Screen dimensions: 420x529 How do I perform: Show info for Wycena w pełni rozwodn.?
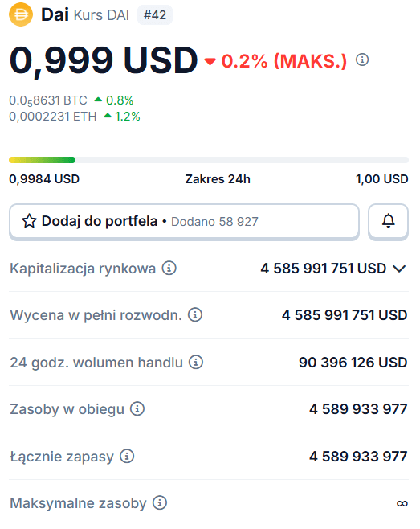(195, 314)
